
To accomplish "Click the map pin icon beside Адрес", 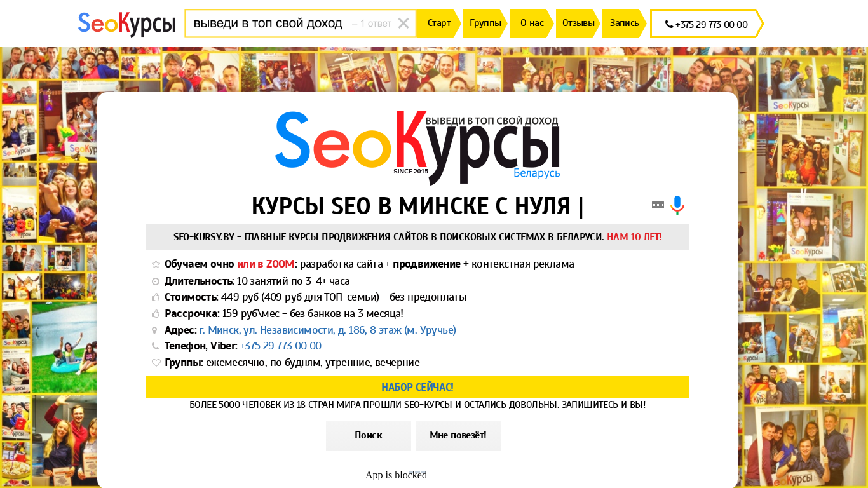I will pyautogui.click(x=155, y=330).
